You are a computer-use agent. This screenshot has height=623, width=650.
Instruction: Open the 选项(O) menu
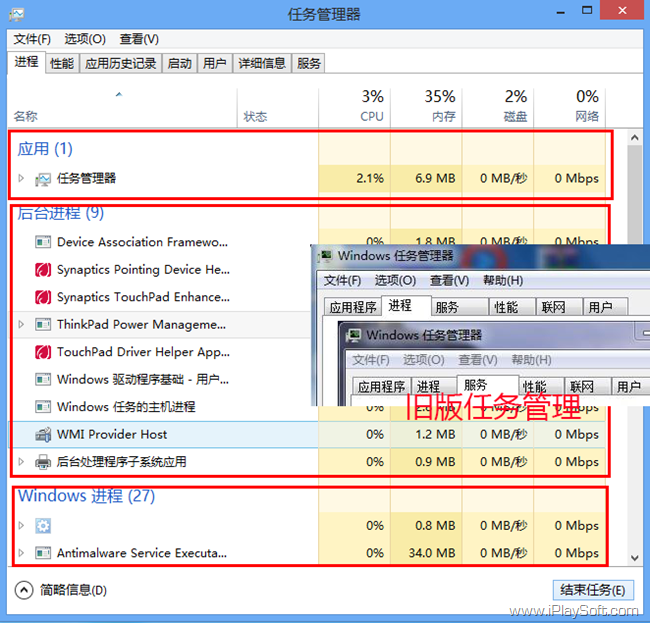click(85, 39)
